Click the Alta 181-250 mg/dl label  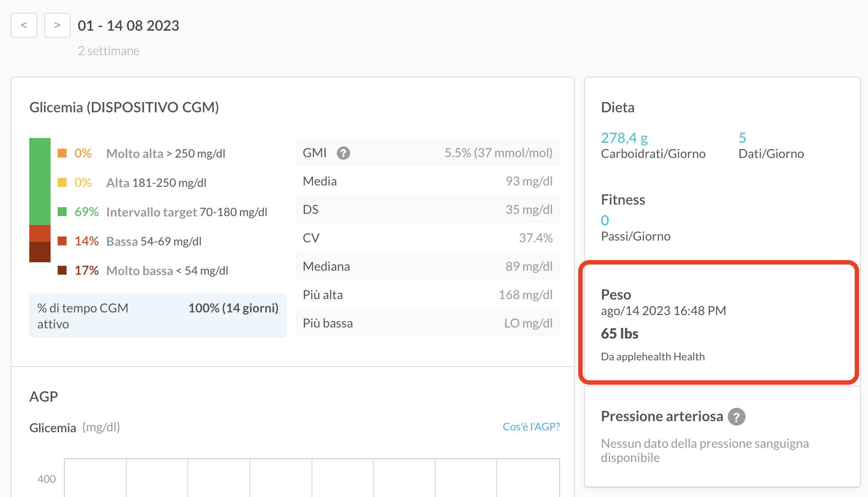(x=156, y=183)
